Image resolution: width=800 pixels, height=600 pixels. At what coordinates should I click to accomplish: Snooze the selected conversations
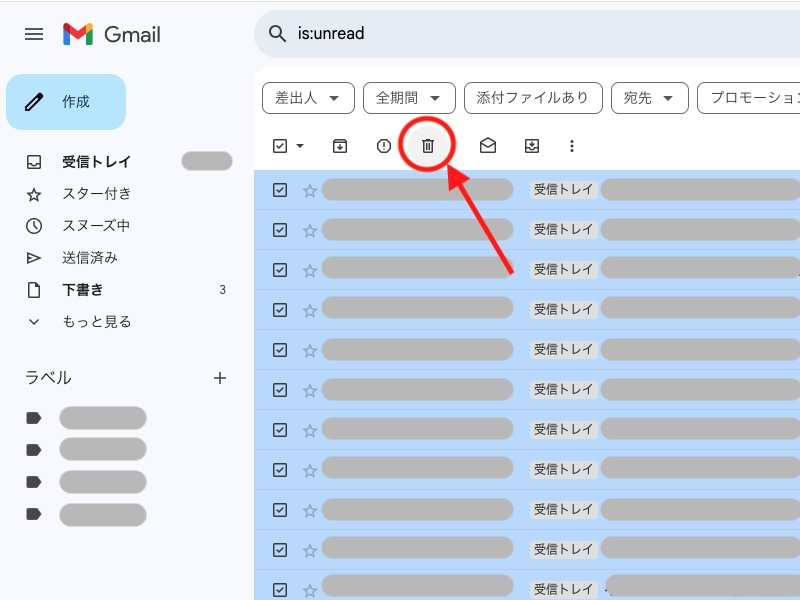[x=531, y=145]
